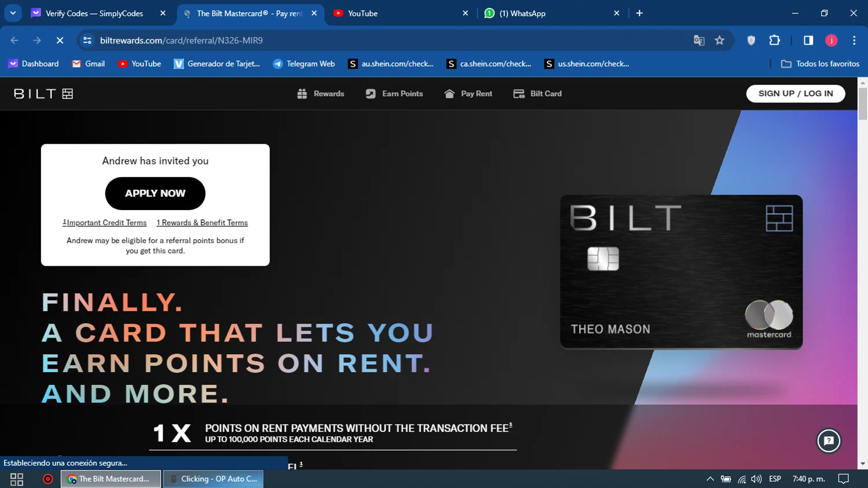Open the shield extension icon

click(x=751, y=41)
